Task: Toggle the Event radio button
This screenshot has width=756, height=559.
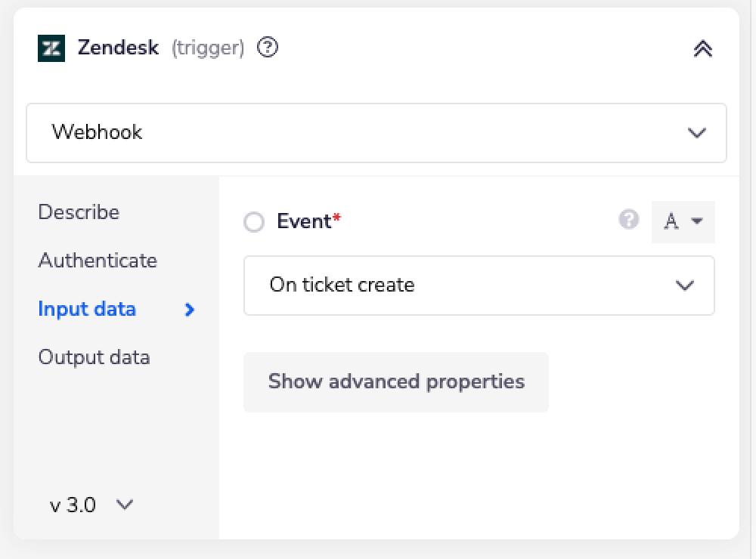Action: point(254,222)
